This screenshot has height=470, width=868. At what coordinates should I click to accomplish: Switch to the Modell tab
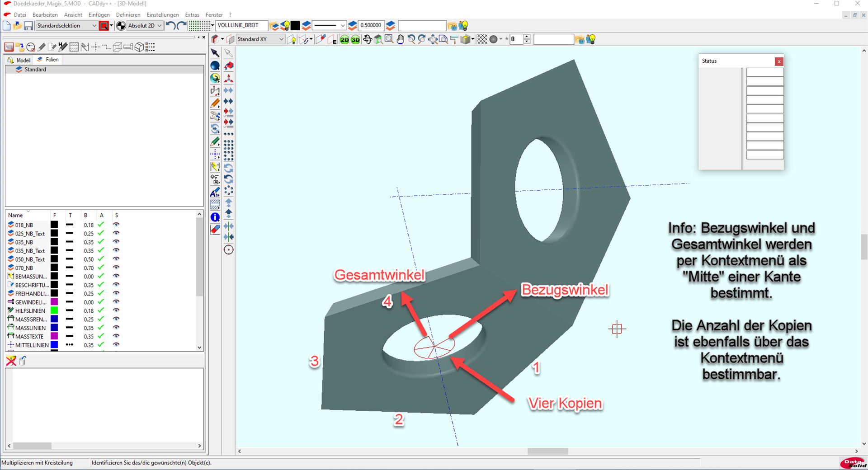19,60
